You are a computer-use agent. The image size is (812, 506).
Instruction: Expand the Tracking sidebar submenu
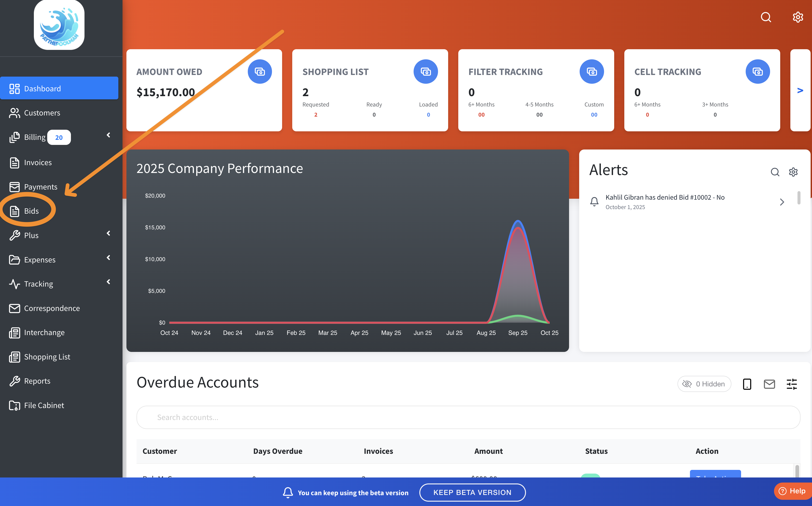pos(108,282)
